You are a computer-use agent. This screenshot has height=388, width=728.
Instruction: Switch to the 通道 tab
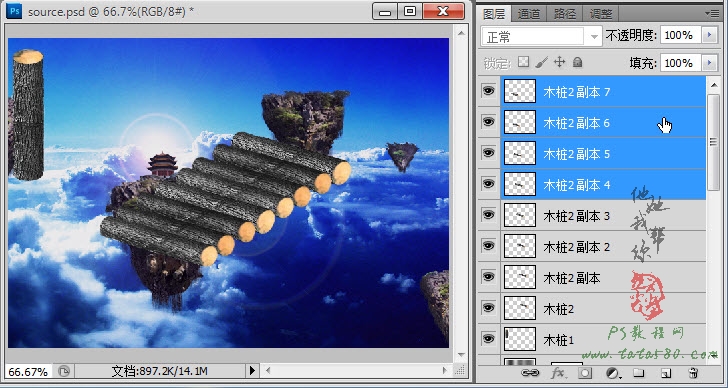[528, 14]
